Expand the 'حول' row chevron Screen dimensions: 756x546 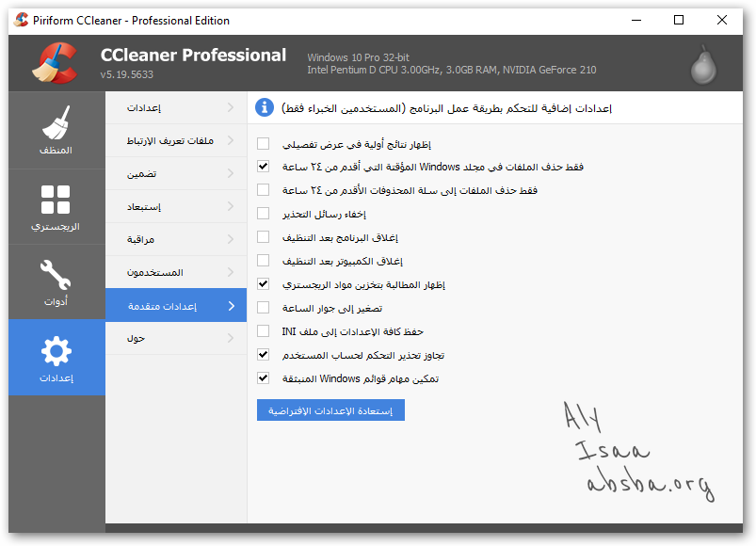click(x=232, y=338)
